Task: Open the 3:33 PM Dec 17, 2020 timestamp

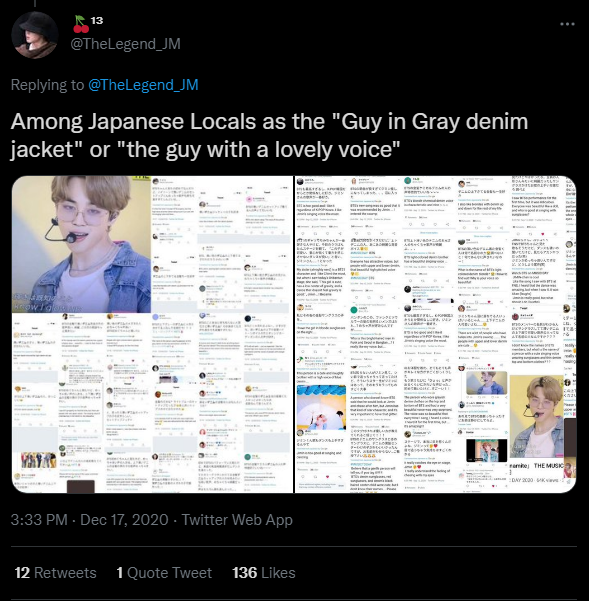Action: tap(89, 520)
